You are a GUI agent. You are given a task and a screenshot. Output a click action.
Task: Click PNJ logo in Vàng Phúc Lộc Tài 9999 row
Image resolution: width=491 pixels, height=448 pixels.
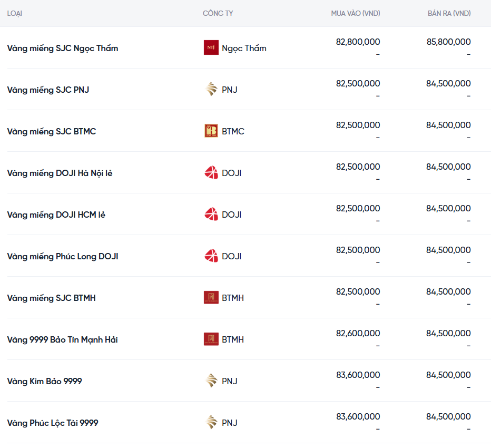pos(211,423)
